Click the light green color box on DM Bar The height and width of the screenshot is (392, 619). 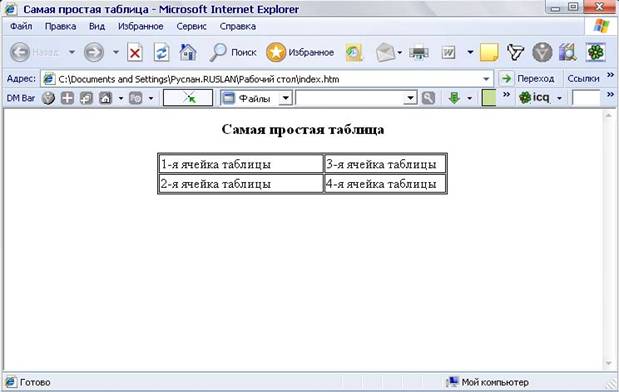point(489,98)
